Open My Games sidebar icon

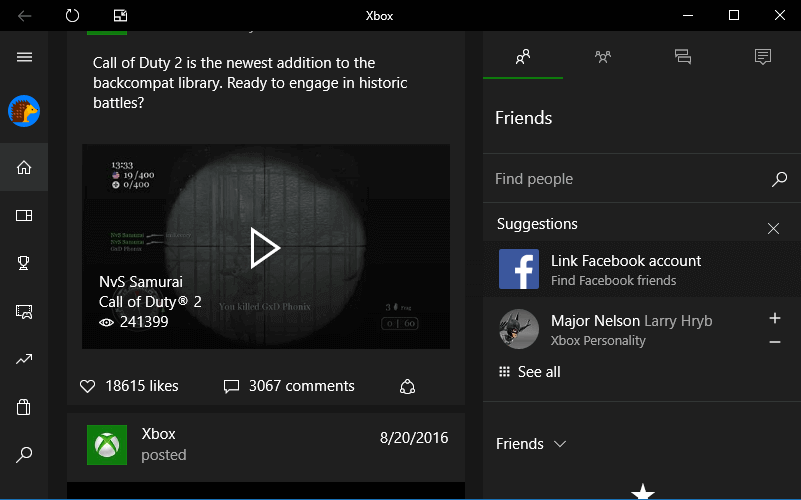(24, 216)
